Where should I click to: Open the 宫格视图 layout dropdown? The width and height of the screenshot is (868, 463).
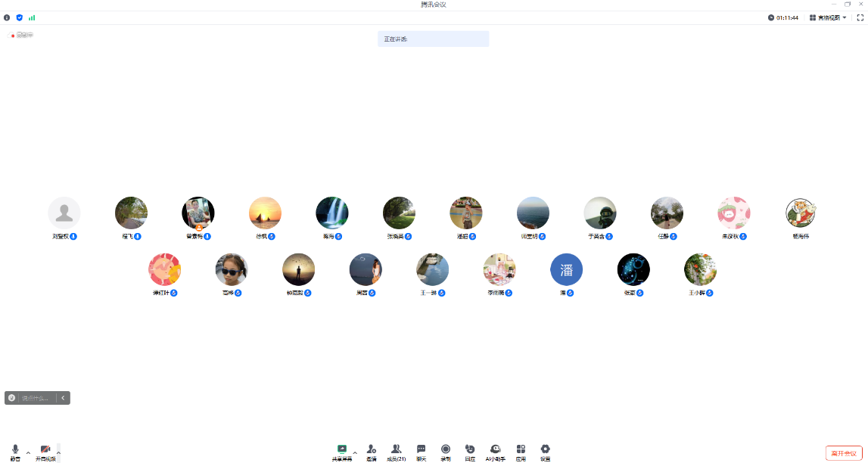tap(828, 17)
